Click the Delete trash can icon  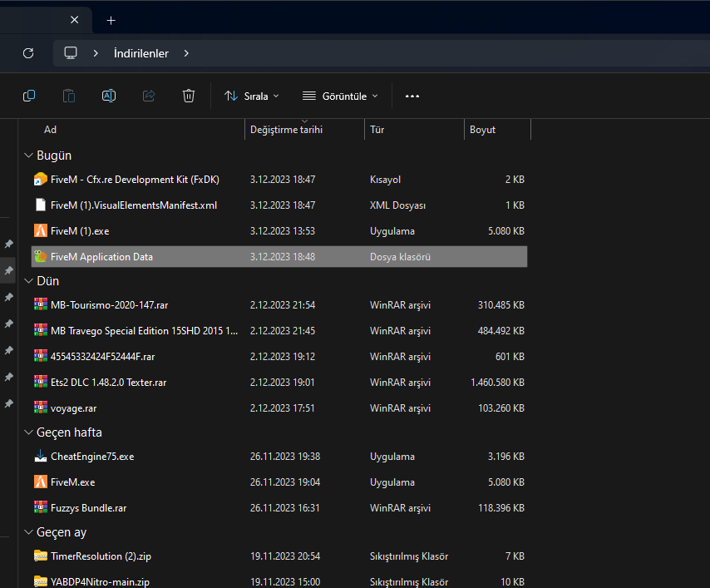coord(189,96)
